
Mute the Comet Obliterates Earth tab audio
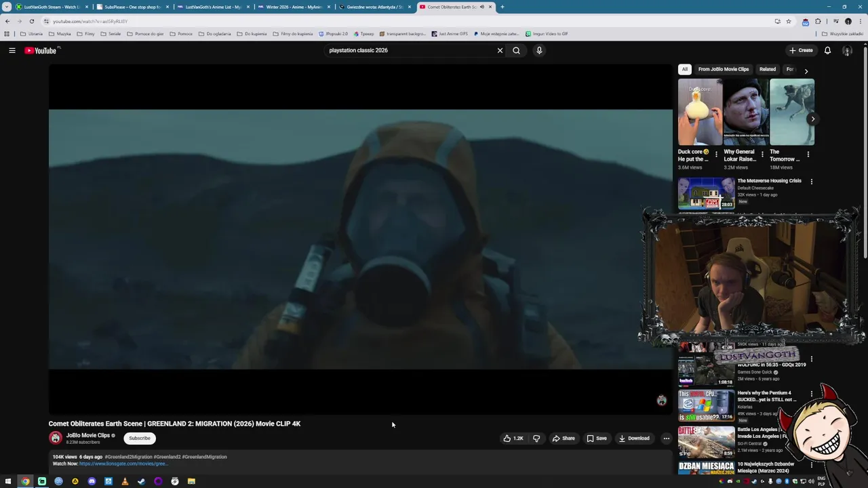coord(481,7)
